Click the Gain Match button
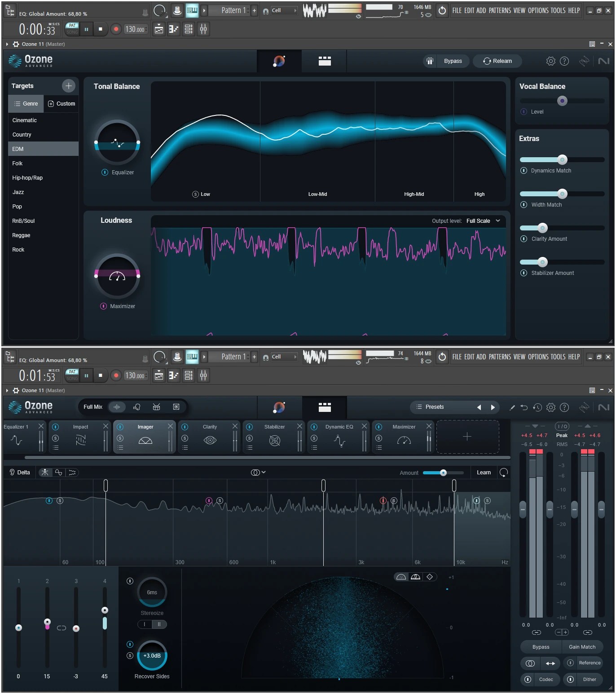This screenshot has width=616, height=694. tap(582, 647)
